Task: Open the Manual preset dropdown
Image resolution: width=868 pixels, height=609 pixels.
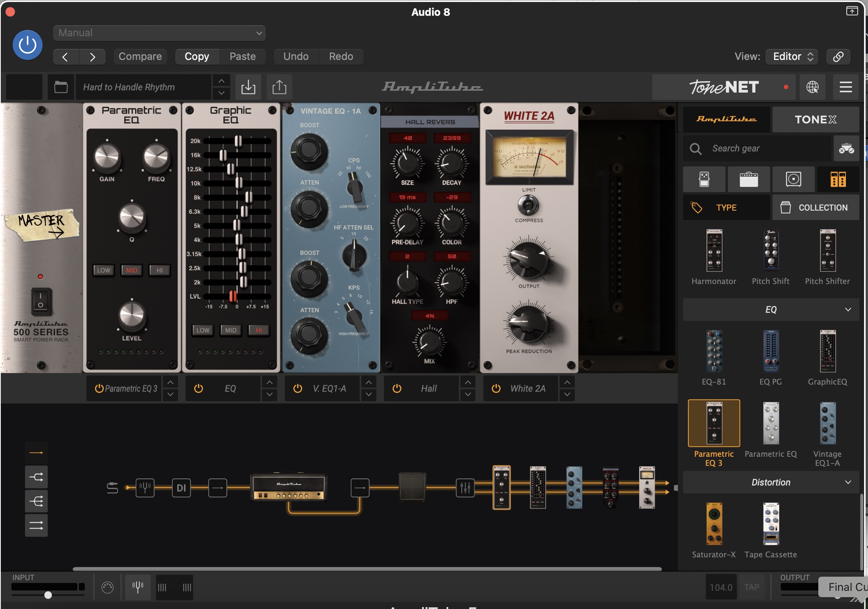Action: coord(159,33)
